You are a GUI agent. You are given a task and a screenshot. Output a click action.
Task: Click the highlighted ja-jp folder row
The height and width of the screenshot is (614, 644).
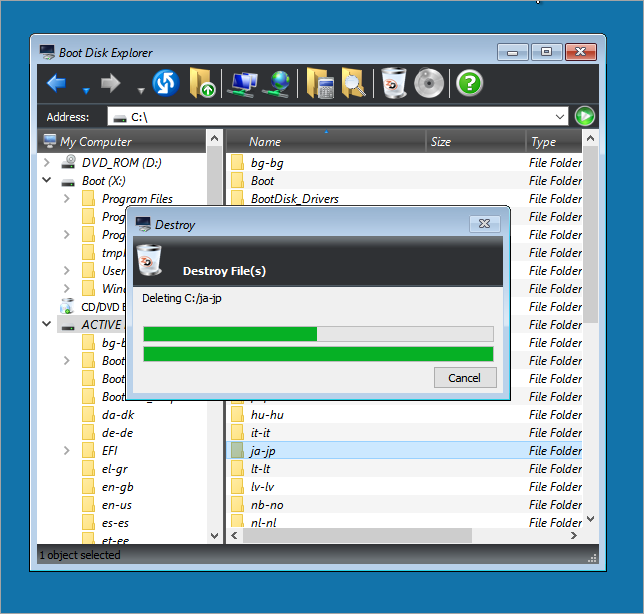(404, 451)
